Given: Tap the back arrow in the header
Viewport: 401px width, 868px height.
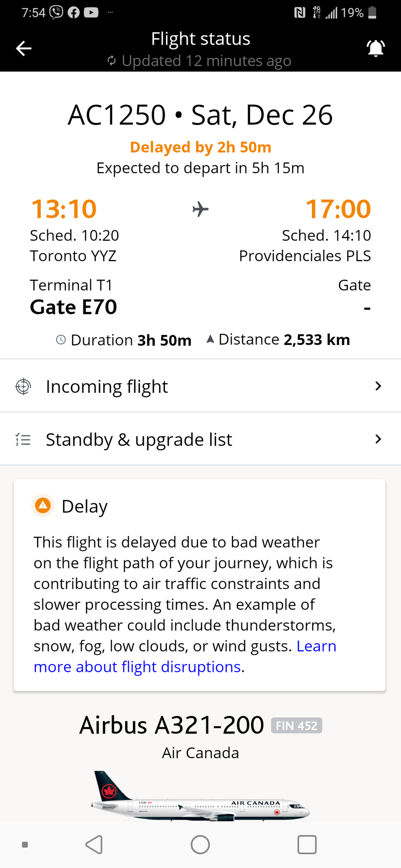Looking at the screenshot, I should (x=24, y=48).
